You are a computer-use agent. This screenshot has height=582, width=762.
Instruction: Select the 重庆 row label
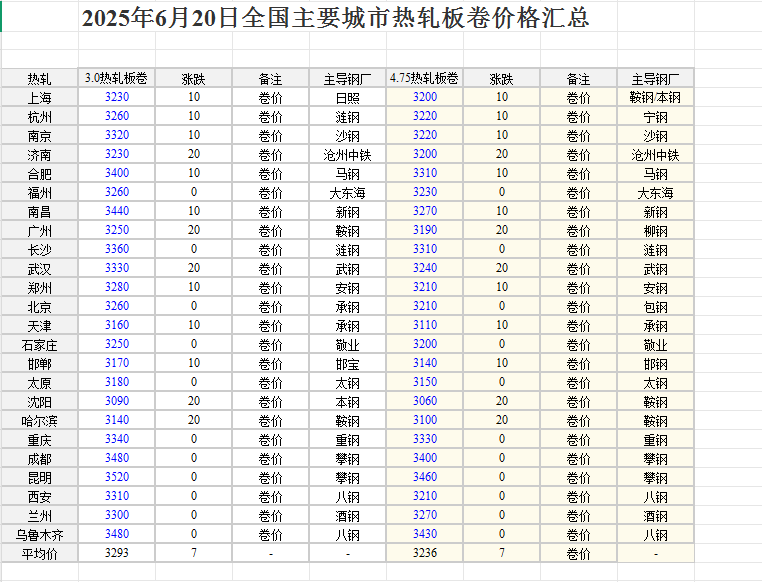tap(39, 439)
